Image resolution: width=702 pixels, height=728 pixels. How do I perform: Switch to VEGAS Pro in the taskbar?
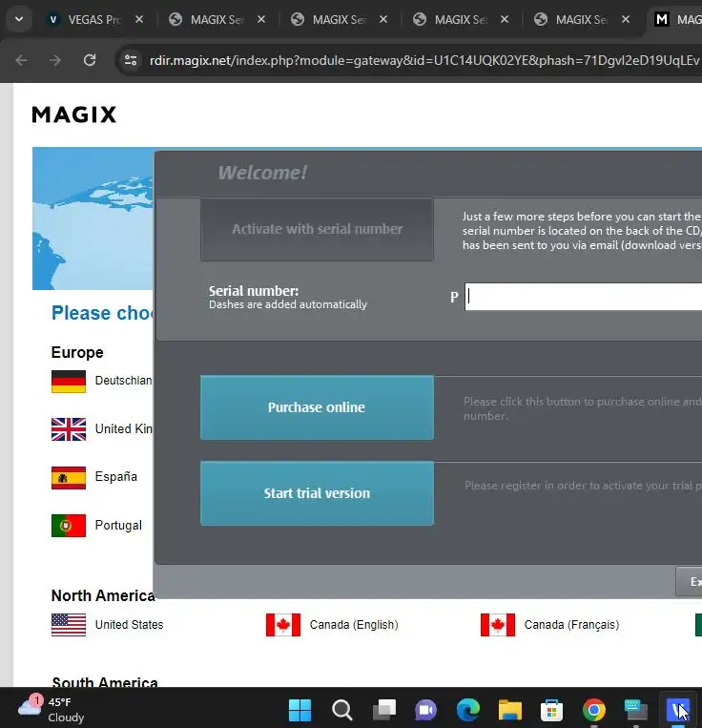[677, 710]
